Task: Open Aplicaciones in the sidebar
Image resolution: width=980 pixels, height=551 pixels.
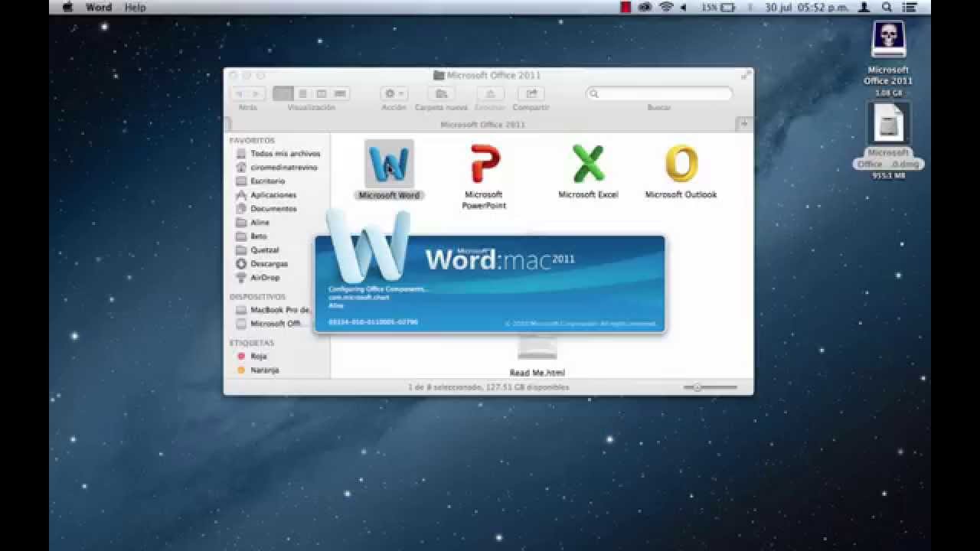Action: pos(266,195)
